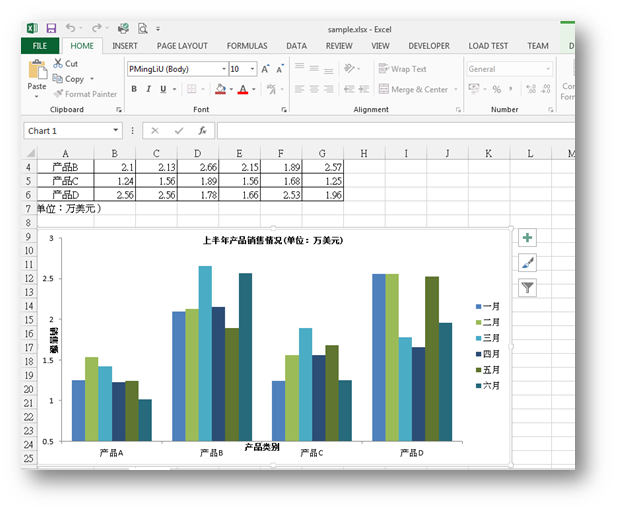Viewport: 617px width, 512px height.
Task: Click the Chart Elements plus button
Action: coord(527,238)
